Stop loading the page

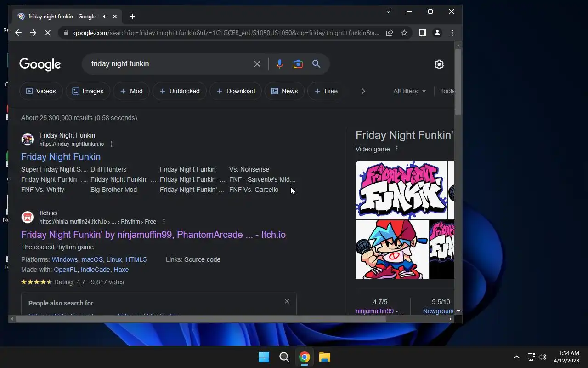tap(48, 33)
